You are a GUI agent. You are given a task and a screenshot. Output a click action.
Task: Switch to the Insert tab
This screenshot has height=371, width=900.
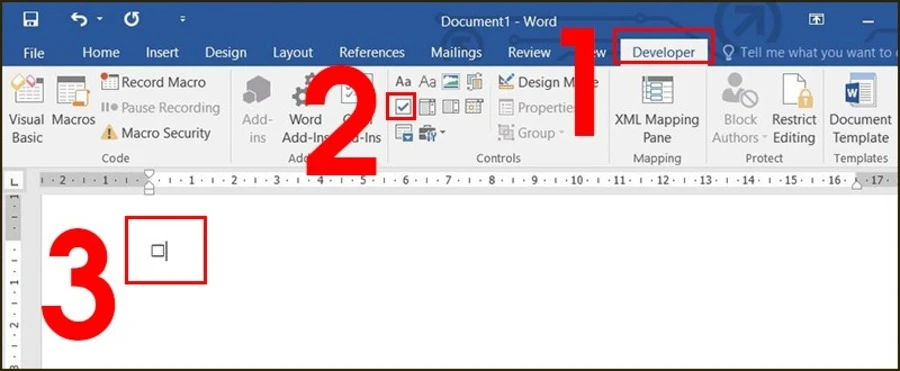(162, 53)
